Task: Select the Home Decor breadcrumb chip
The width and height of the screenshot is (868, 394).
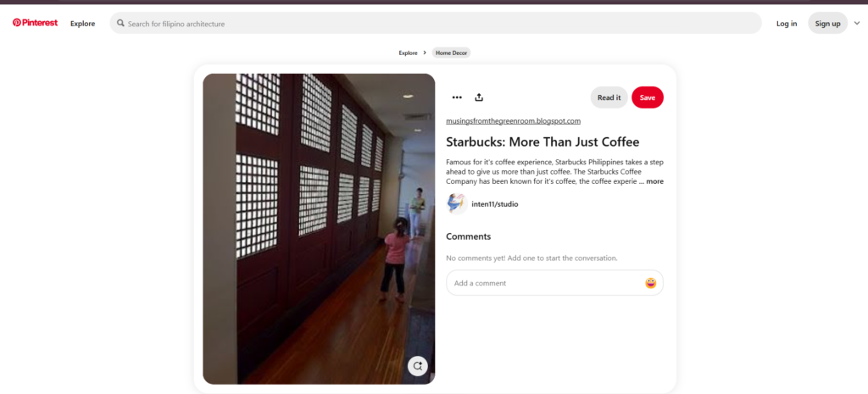Action: (x=451, y=53)
